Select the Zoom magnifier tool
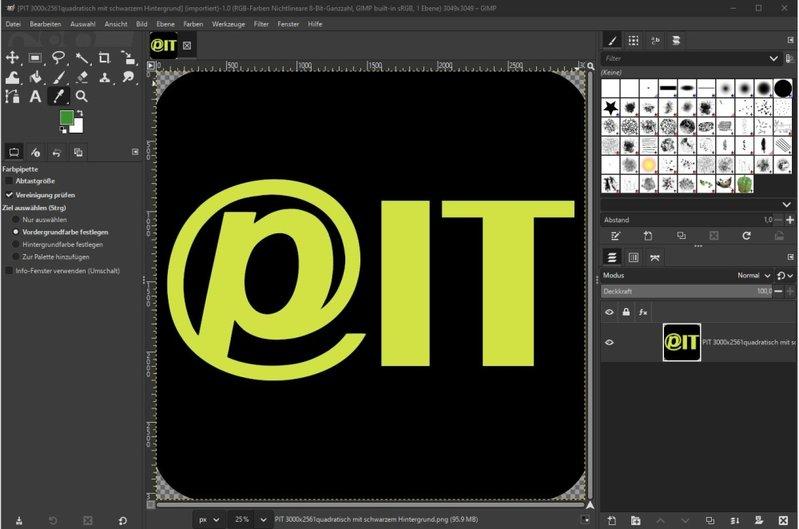Image resolution: width=799 pixels, height=529 pixels. point(82,97)
